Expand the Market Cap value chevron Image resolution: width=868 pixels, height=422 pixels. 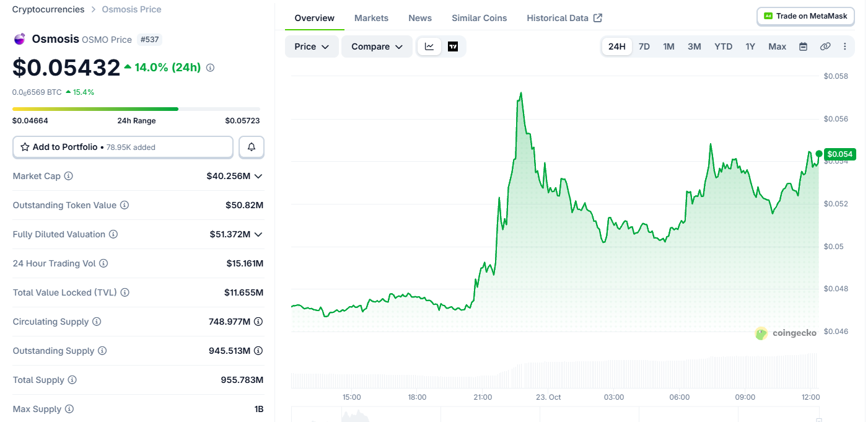pos(258,176)
